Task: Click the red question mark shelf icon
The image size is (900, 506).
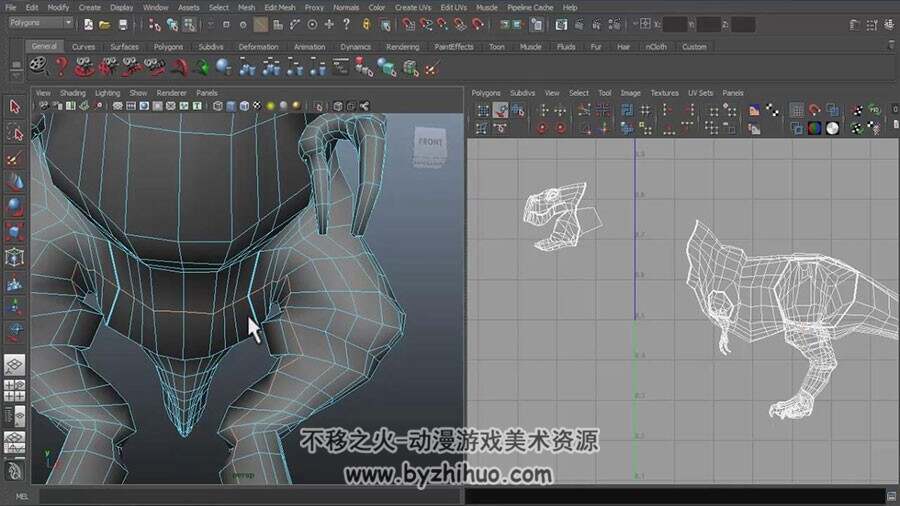Action: pos(61,67)
